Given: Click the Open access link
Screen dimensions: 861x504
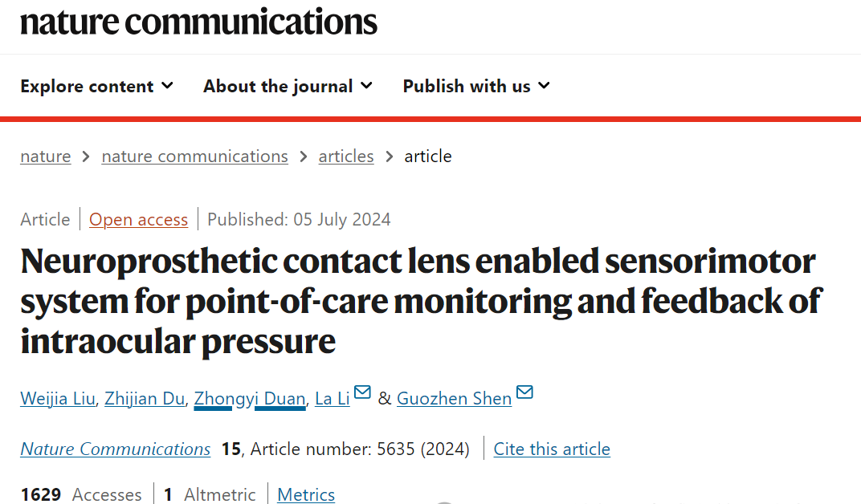Looking at the screenshot, I should pyautogui.click(x=138, y=219).
